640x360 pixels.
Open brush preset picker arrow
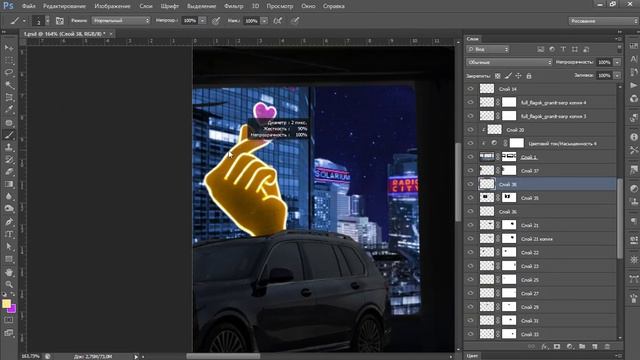click(47, 20)
